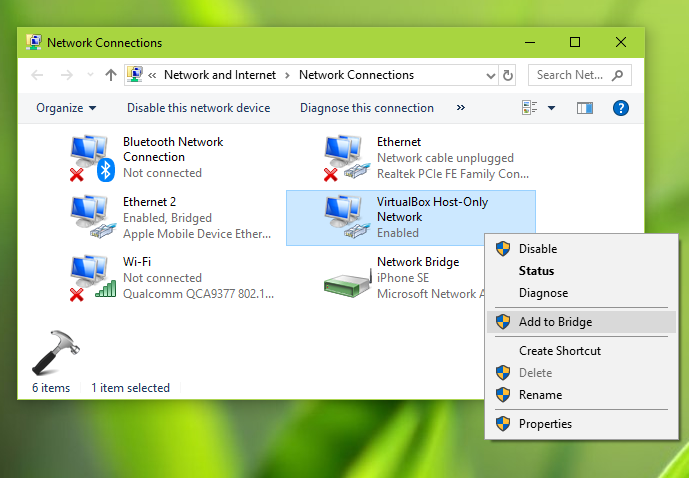Image resolution: width=689 pixels, height=478 pixels.
Task: Show more toolbar commands chevron
Action: click(460, 108)
